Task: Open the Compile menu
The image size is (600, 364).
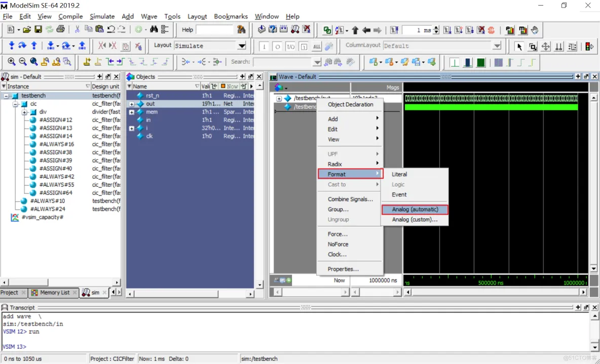Action: point(70,16)
